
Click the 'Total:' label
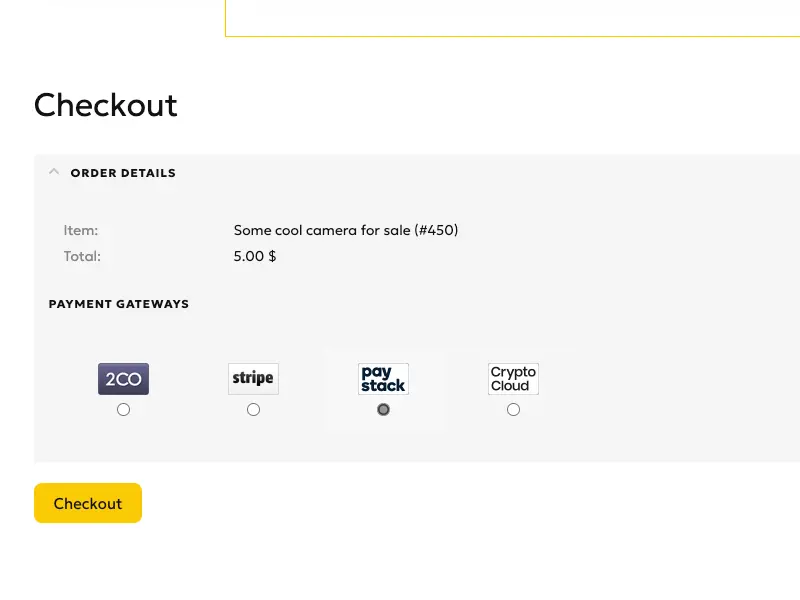tap(82, 256)
